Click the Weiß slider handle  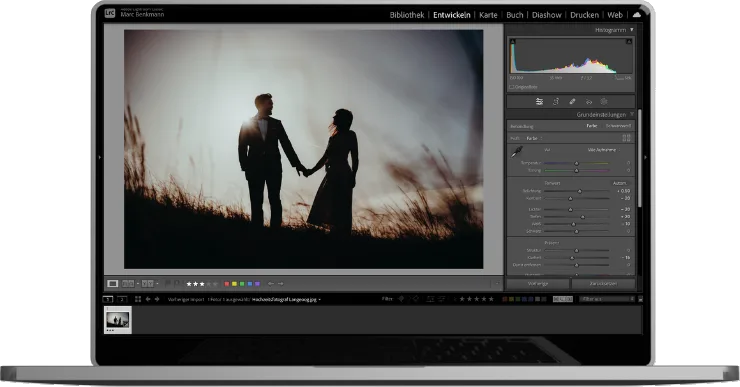[573, 224]
